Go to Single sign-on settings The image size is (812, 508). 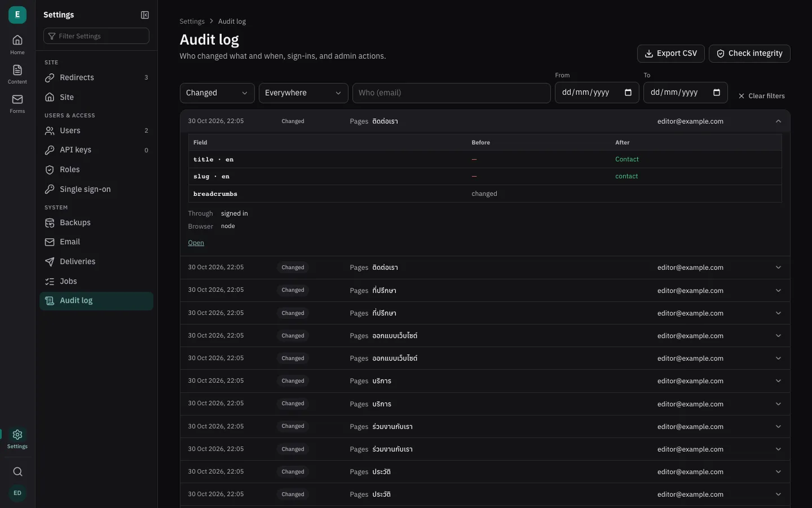[96, 189]
